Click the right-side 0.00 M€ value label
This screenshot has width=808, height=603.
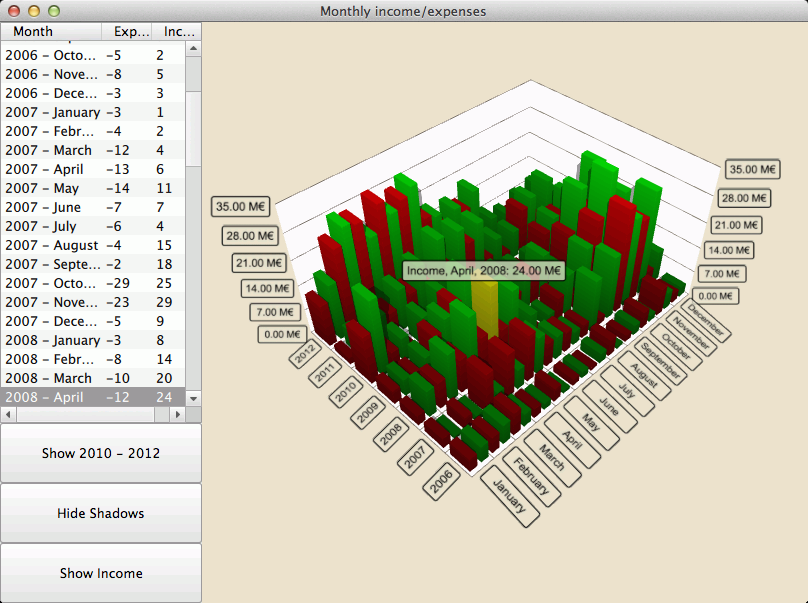[x=716, y=296]
